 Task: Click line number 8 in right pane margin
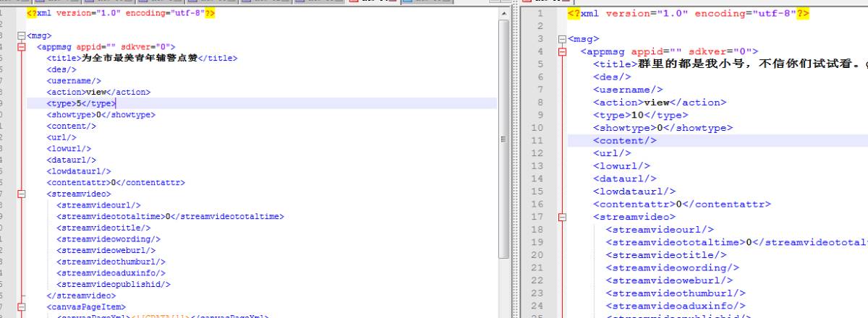pos(540,102)
